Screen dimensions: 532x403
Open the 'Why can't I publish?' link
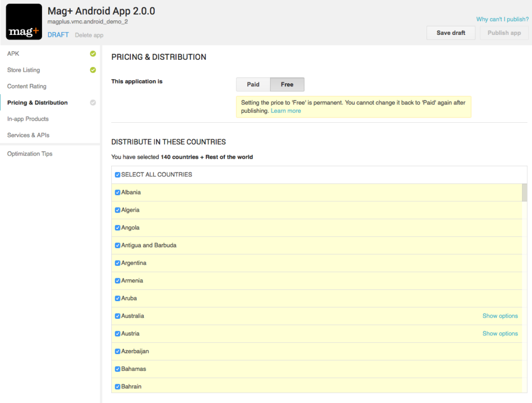coord(502,19)
